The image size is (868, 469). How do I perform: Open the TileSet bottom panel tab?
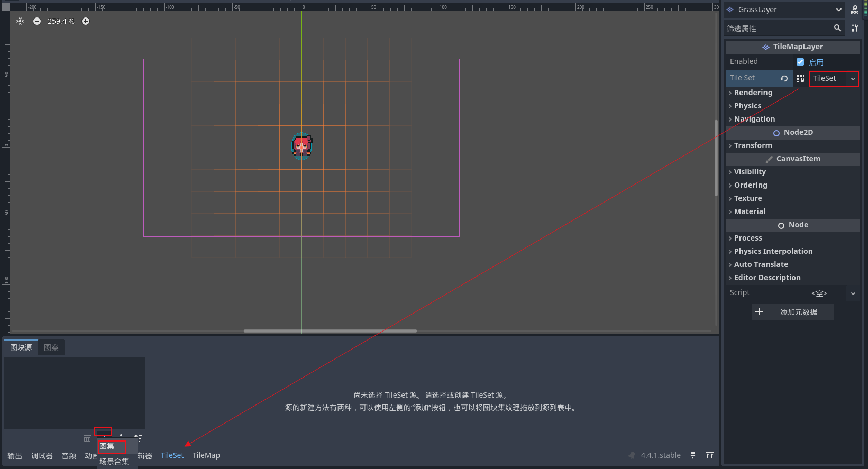pos(172,455)
